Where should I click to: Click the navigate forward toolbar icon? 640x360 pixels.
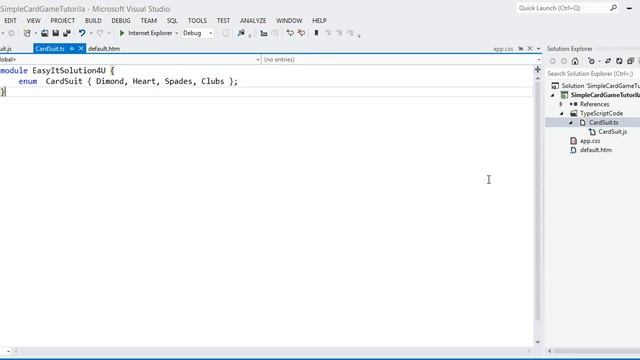click(11, 33)
